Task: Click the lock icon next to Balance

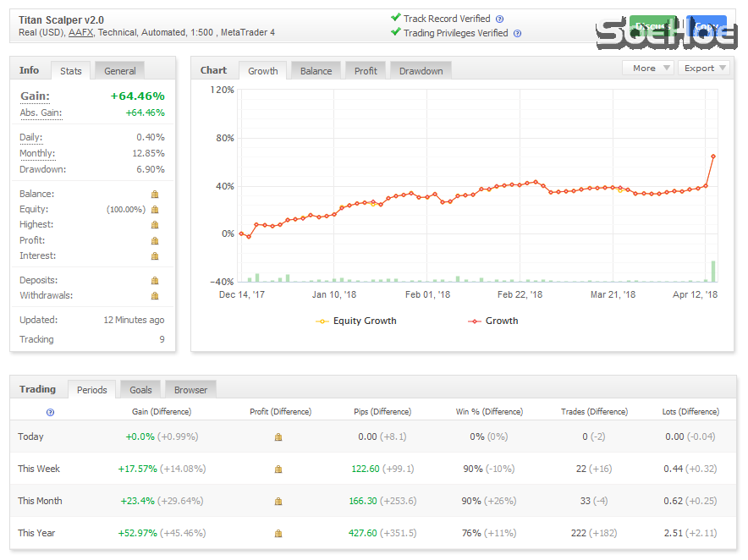Action: pyautogui.click(x=155, y=195)
